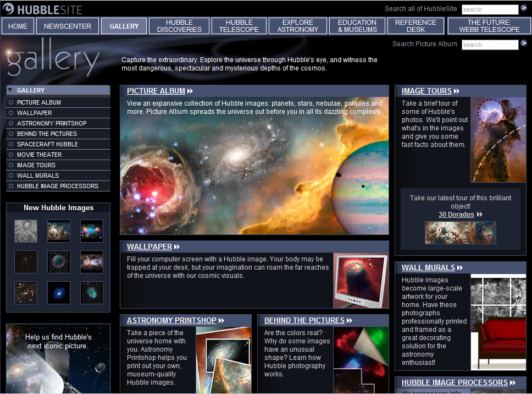Open the Newscenter navigation tab
The image size is (532, 394).
click(68, 26)
